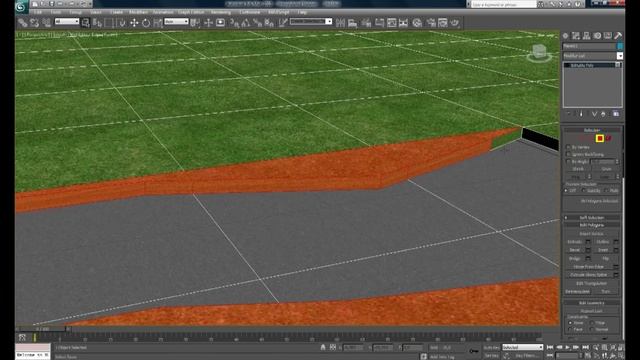Viewport: 640px width, 360px height.
Task: Click the Select Object toolbar icon
Action: 85,23
